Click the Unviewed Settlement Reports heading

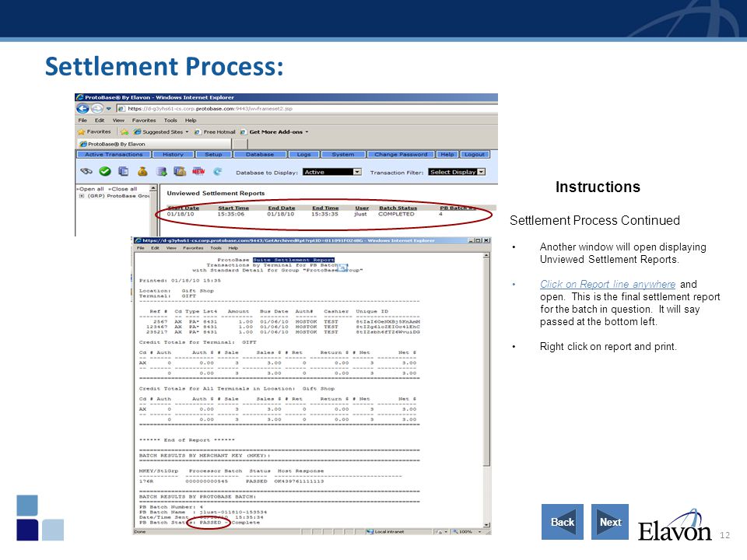point(216,194)
